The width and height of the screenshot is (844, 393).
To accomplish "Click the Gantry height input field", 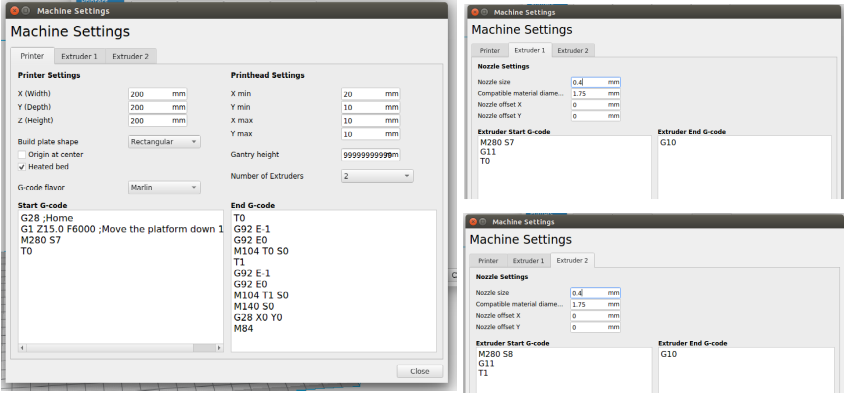I will coord(370,155).
